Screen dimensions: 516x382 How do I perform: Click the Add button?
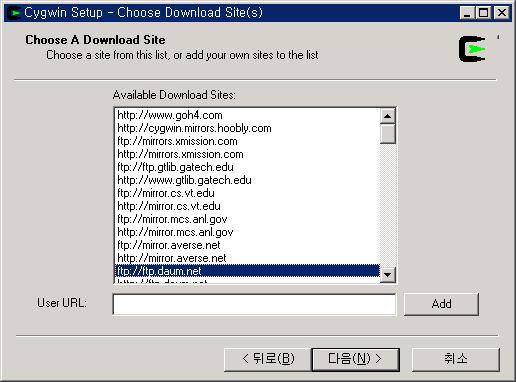point(441,304)
